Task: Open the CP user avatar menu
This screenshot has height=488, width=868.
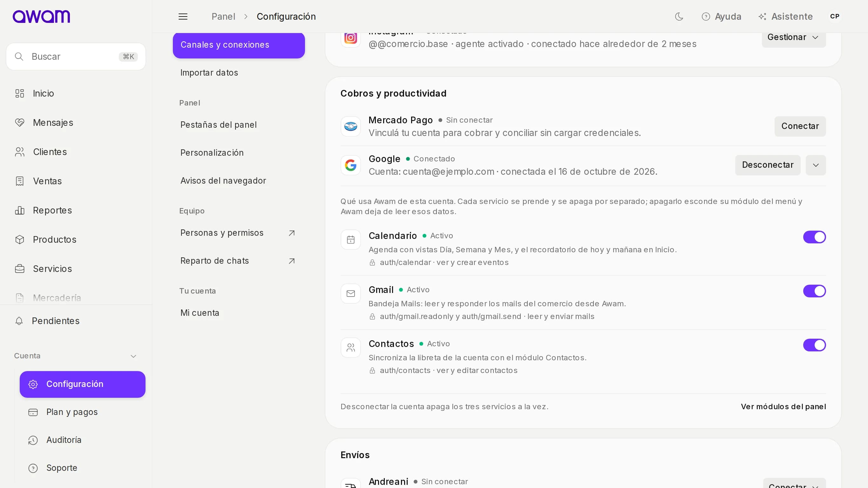Action: 835,17
